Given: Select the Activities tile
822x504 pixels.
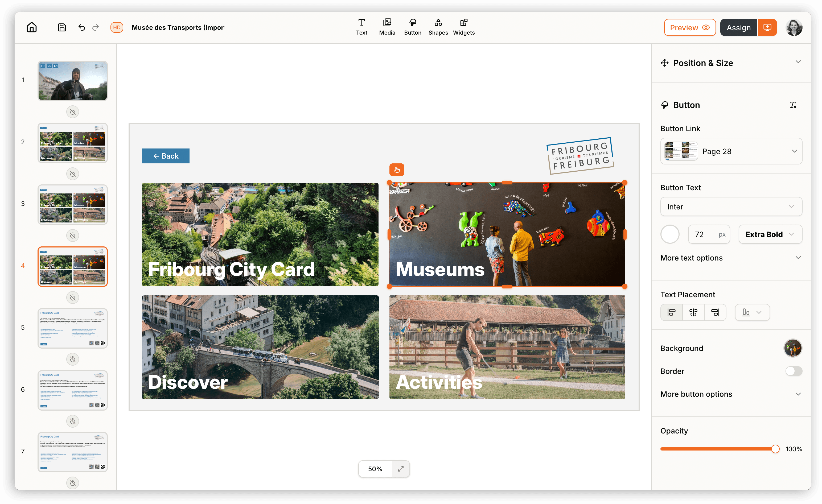Looking at the screenshot, I should pos(507,347).
